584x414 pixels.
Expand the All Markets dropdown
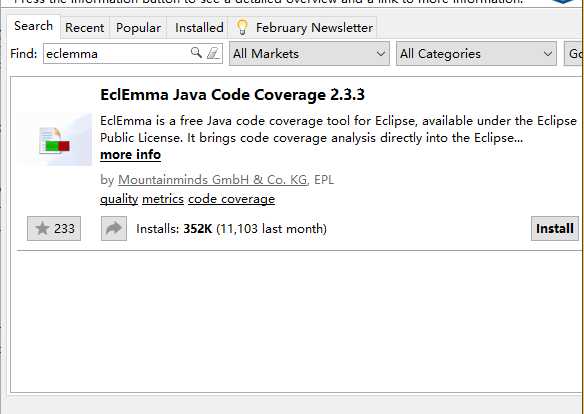(x=310, y=54)
